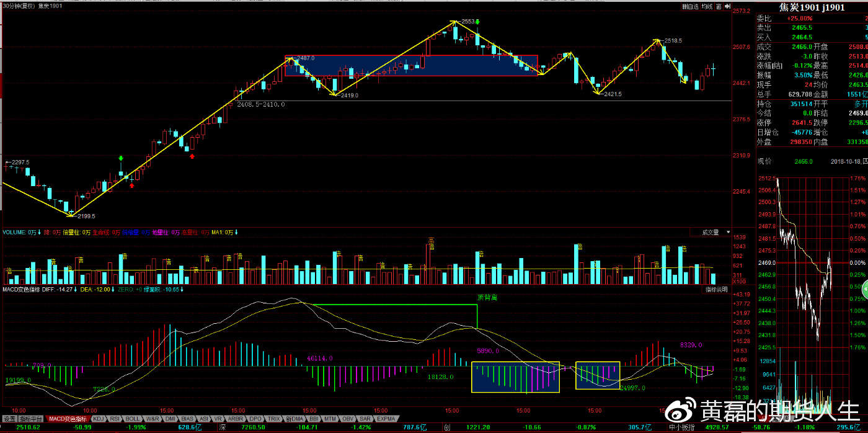
Task: Switch to the RSI indicator tab
Action: pyautogui.click(x=115, y=419)
